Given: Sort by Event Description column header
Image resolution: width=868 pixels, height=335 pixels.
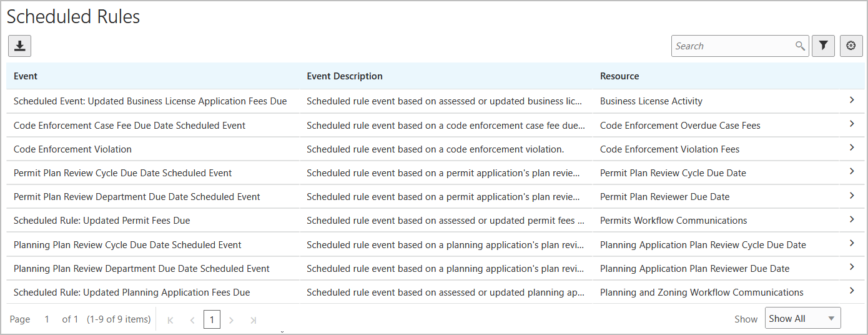Looking at the screenshot, I should [345, 76].
